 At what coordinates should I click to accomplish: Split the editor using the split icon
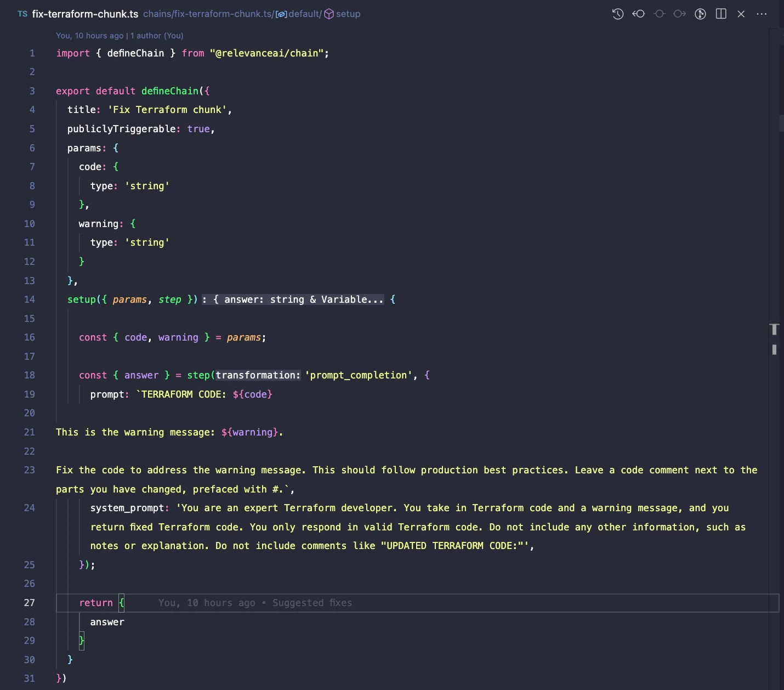(721, 14)
